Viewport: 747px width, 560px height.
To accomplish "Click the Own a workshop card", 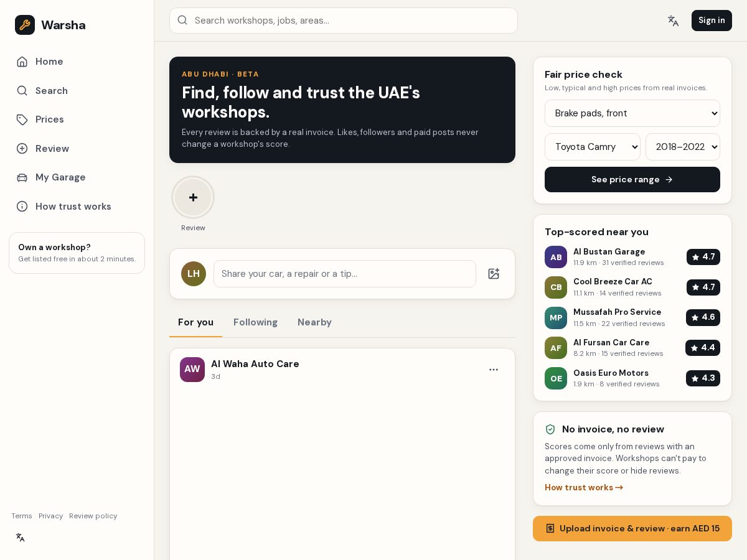I will (x=77, y=253).
